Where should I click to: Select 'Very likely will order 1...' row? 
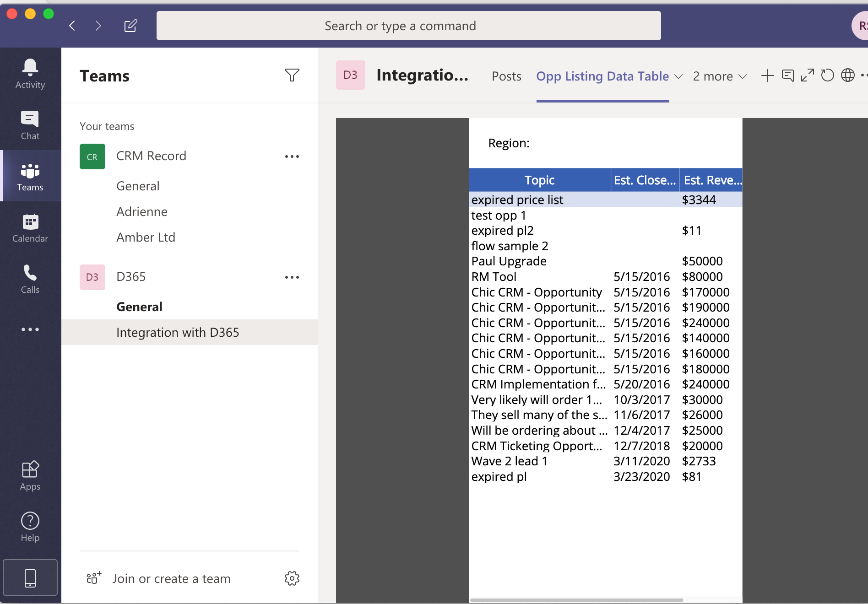pyautogui.click(x=605, y=399)
